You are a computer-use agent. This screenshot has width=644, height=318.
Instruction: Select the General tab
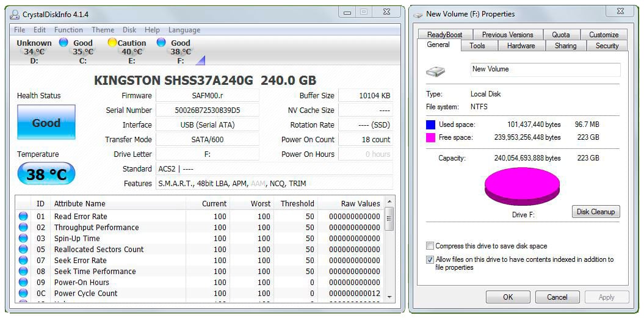click(x=438, y=45)
